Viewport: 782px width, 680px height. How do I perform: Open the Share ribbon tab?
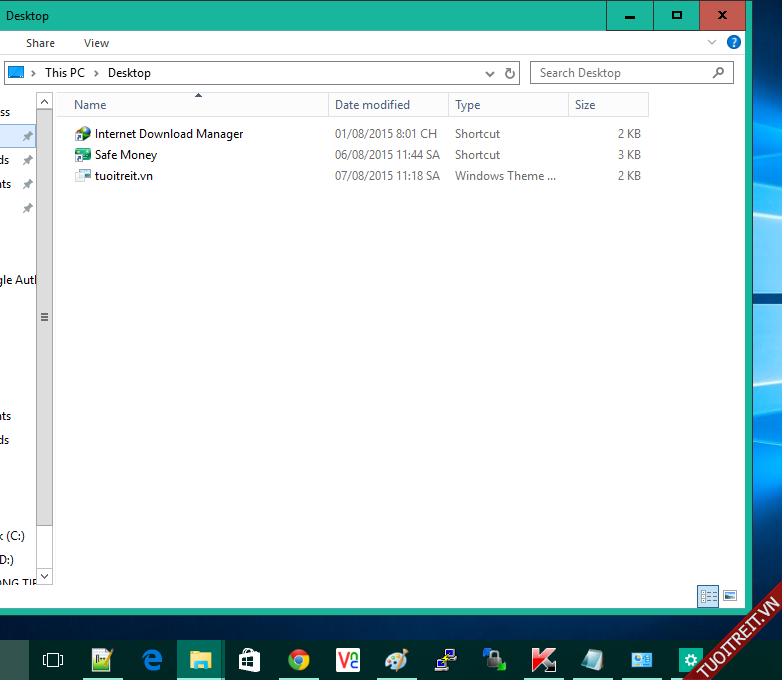click(41, 43)
